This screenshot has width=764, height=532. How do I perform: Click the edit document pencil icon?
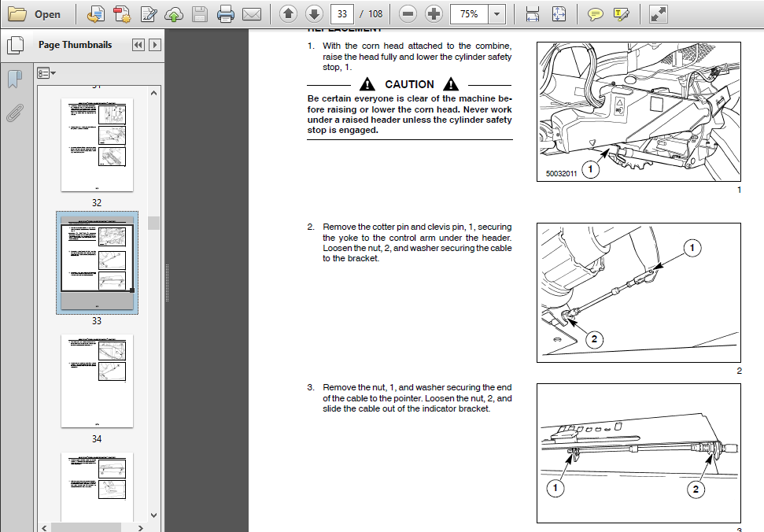pyautogui.click(x=148, y=14)
